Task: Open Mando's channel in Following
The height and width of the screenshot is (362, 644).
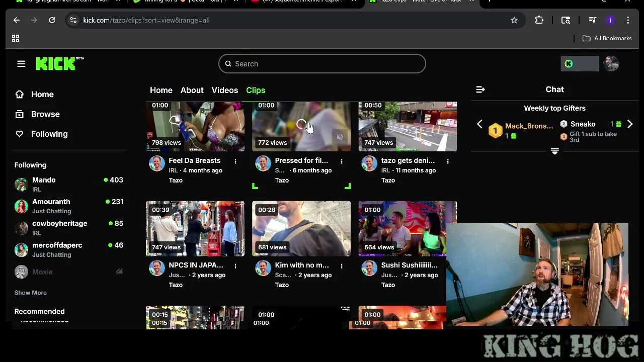Action: pyautogui.click(x=69, y=184)
